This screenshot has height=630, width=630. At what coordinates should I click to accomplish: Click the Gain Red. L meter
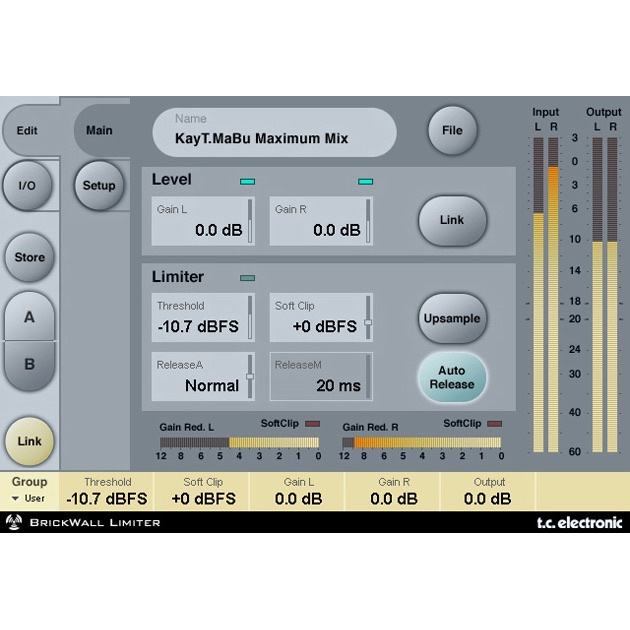(239, 442)
